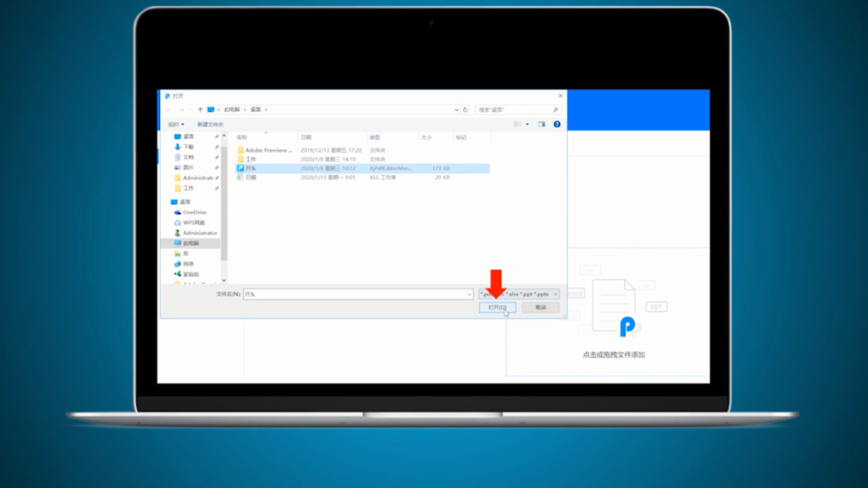Select the 工作 folder in the file list

[x=251, y=159]
